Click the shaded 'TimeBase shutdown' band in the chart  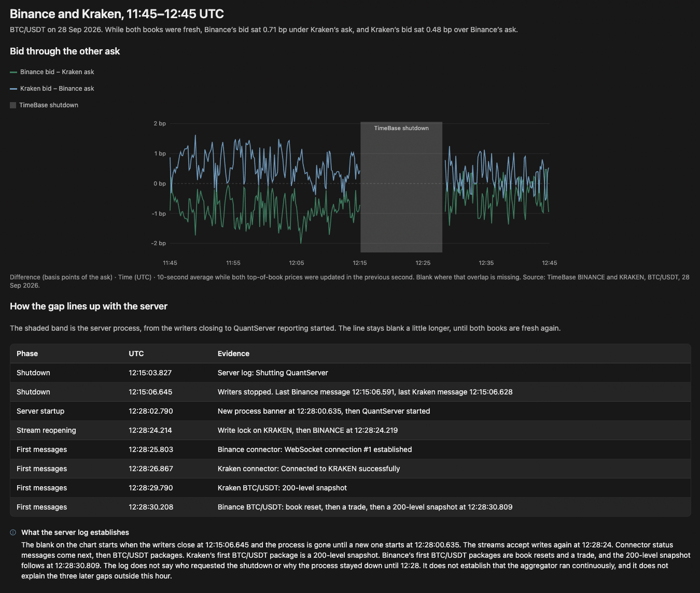coord(401,187)
